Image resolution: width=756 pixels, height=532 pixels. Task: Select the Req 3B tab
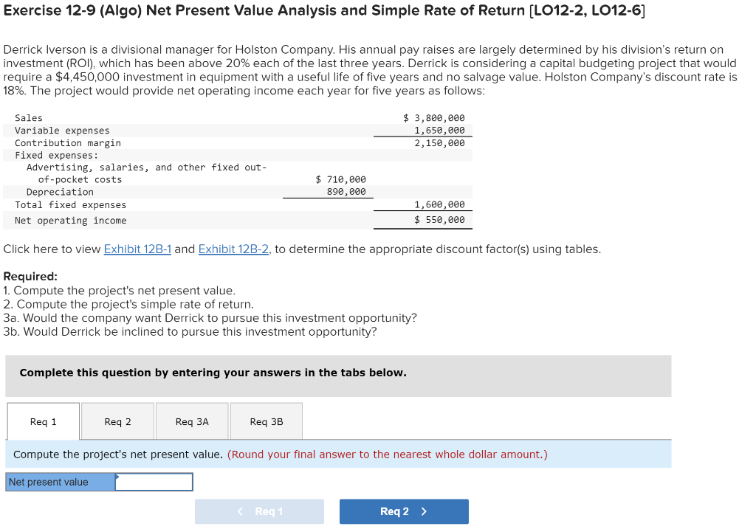[x=267, y=421]
